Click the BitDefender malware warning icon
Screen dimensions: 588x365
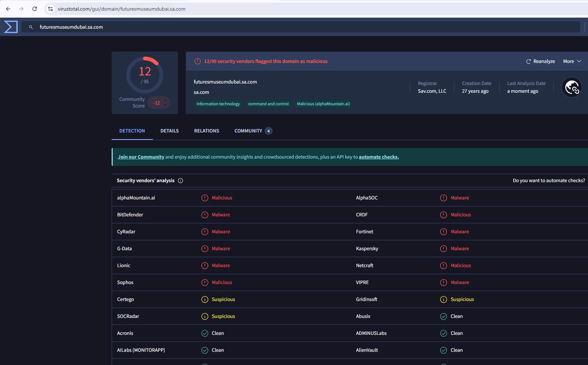pos(205,215)
